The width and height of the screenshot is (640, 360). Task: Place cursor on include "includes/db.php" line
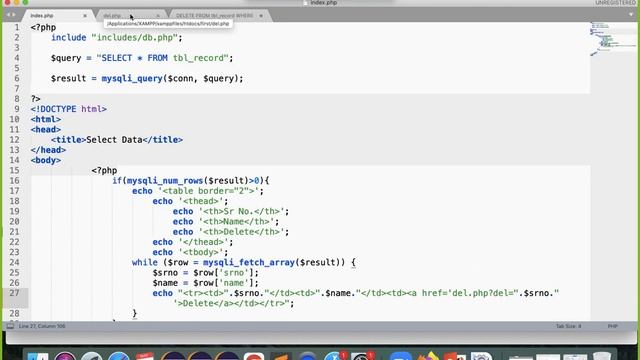click(x=116, y=38)
